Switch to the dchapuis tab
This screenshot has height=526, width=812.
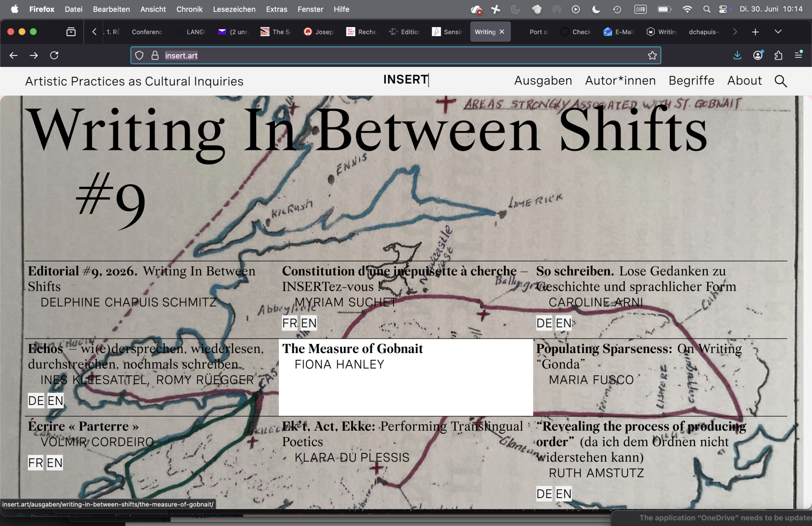tap(704, 32)
